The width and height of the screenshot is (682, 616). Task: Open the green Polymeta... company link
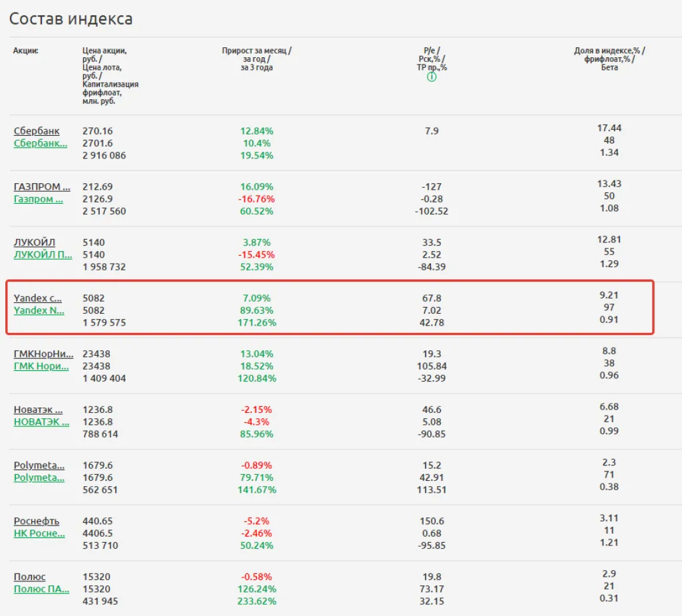pyautogui.click(x=39, y=477)
